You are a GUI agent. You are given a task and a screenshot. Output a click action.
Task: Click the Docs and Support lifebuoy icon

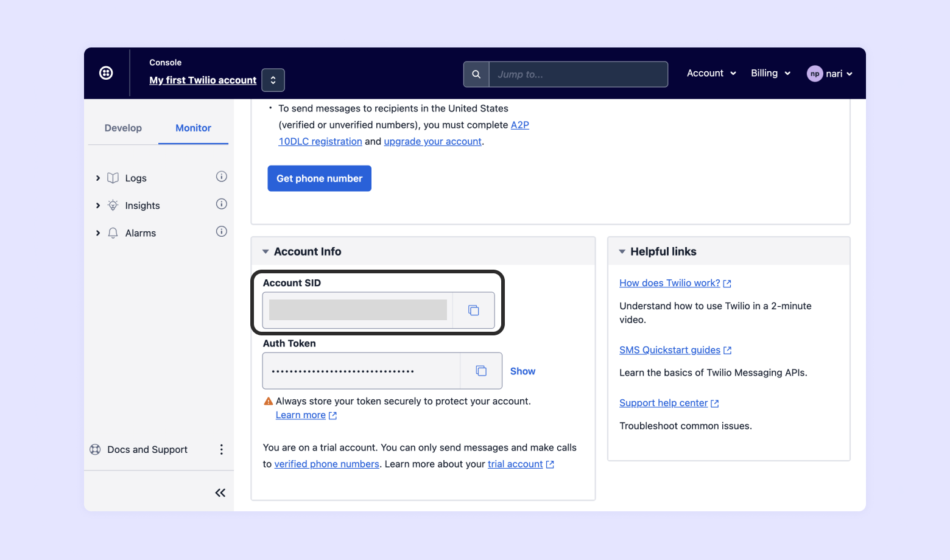[95, 449]
